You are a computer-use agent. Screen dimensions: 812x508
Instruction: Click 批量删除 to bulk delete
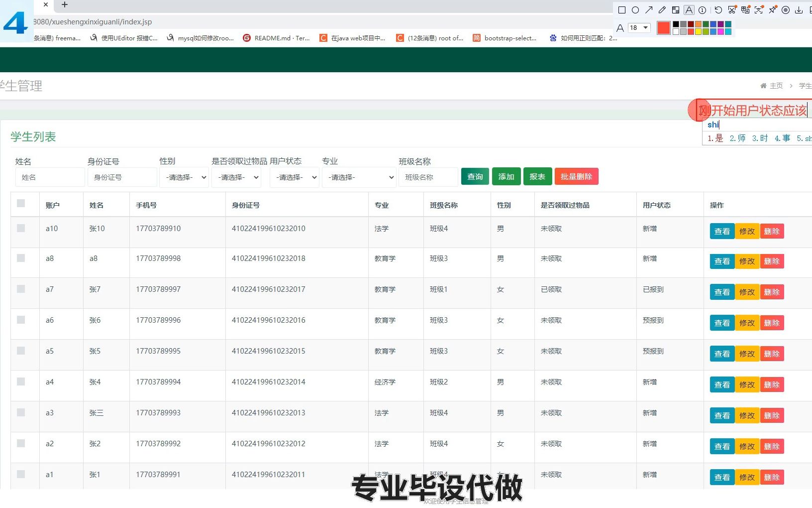point(576,176)
